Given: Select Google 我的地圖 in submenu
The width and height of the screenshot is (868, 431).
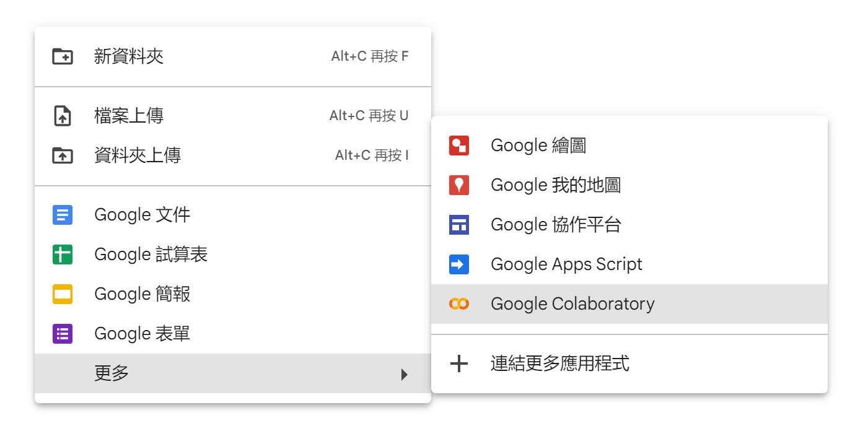Looking at the screenshot, I should 629,185.
